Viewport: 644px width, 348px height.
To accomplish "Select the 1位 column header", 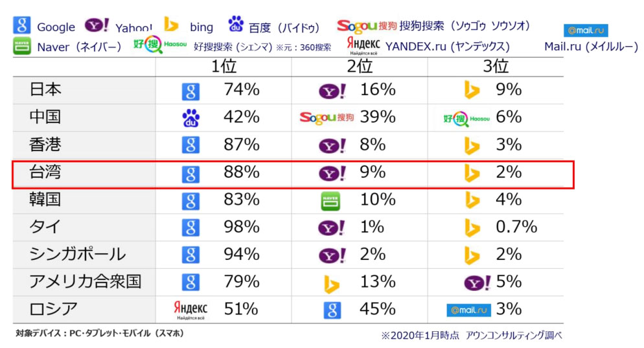I will click(224, 67).
